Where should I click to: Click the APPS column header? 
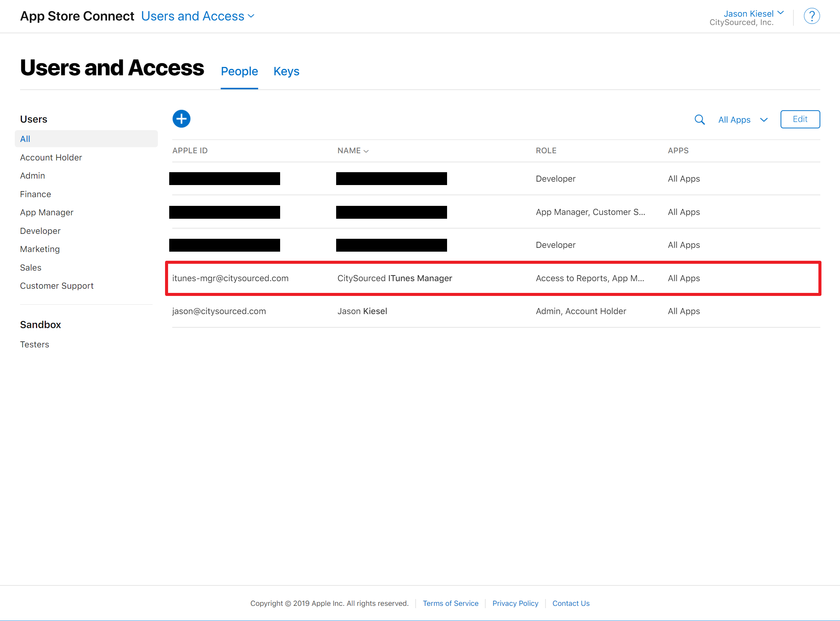click(x=678, y=151)
